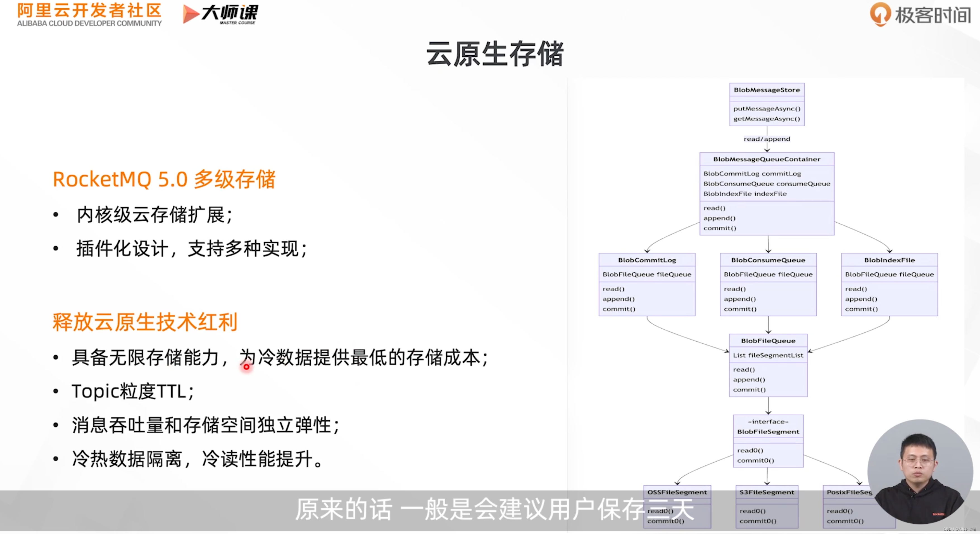Click the PosixFileSegment class title
The width and height of the screenshot is (980, 534).
coord(849,492)
